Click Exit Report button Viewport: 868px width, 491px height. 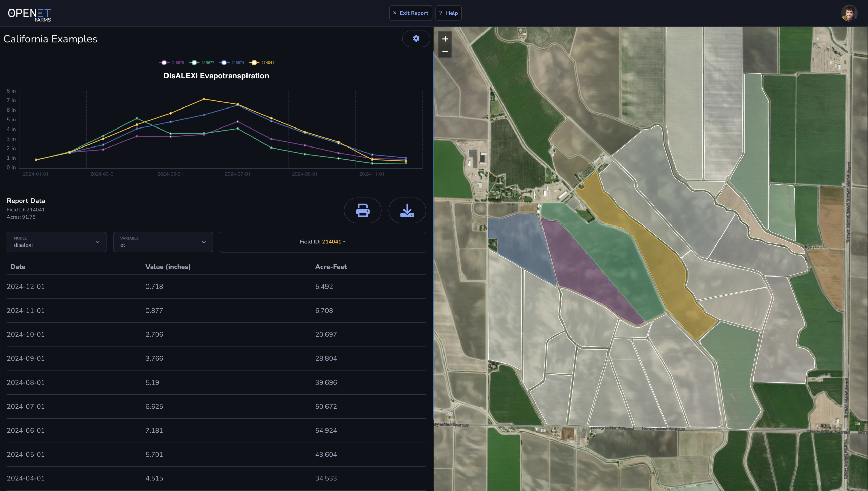pos(410,13)
